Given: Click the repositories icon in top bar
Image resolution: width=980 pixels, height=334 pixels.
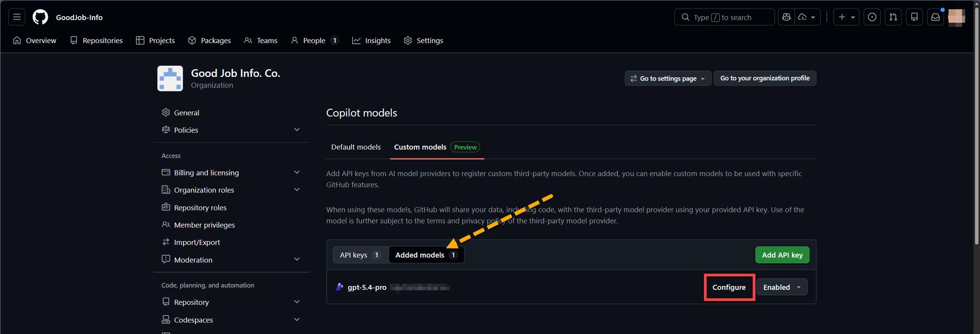Looking at the screenshot, I should click(x=914, y=17).
